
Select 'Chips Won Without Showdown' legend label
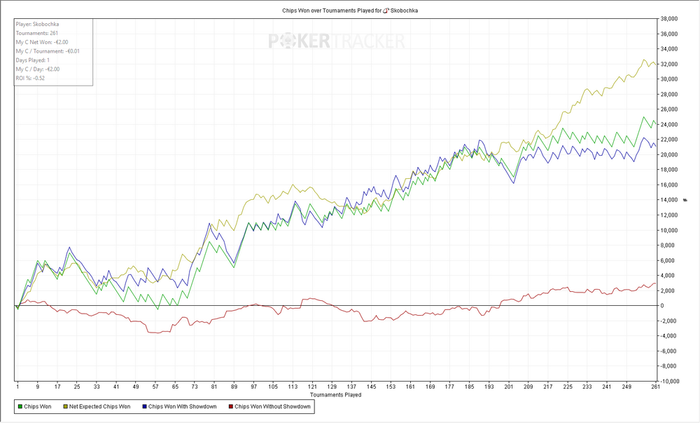[x=272, y=406]
